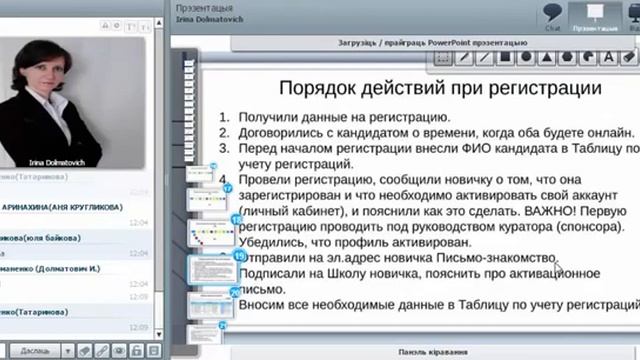
Task: Click chat name containing юля байкова
Action: [40, 238]
